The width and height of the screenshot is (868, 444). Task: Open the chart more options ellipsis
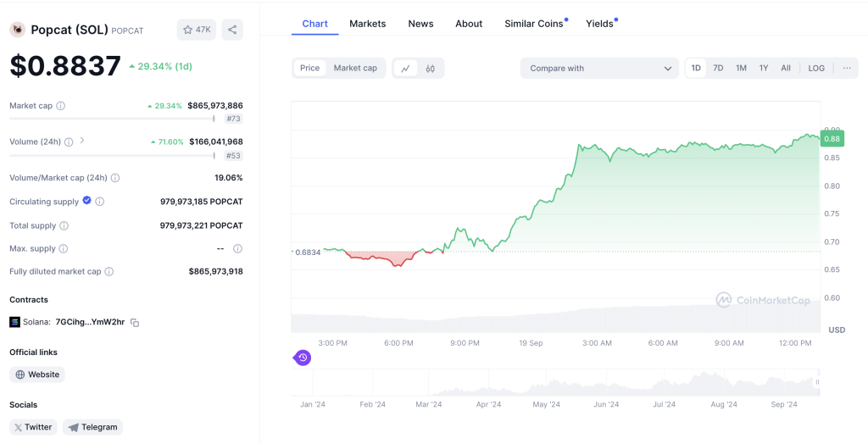coord(847,68)
